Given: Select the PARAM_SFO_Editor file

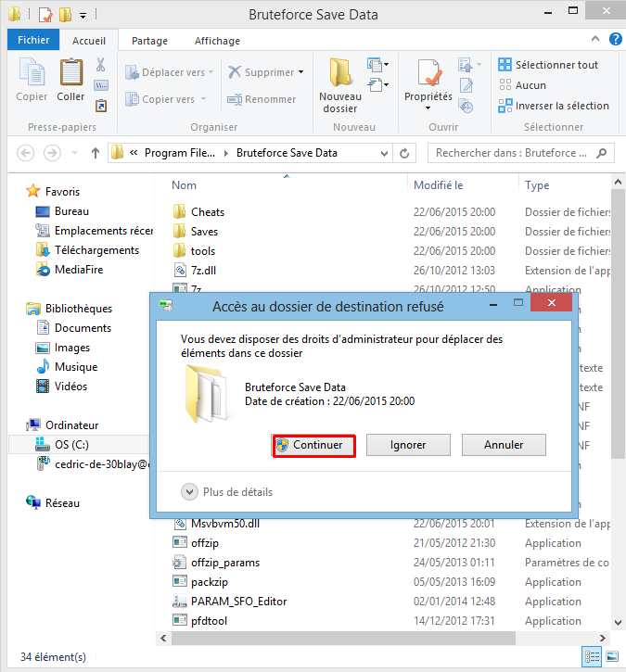Looking at the screenshot, I should coord(238,602).
